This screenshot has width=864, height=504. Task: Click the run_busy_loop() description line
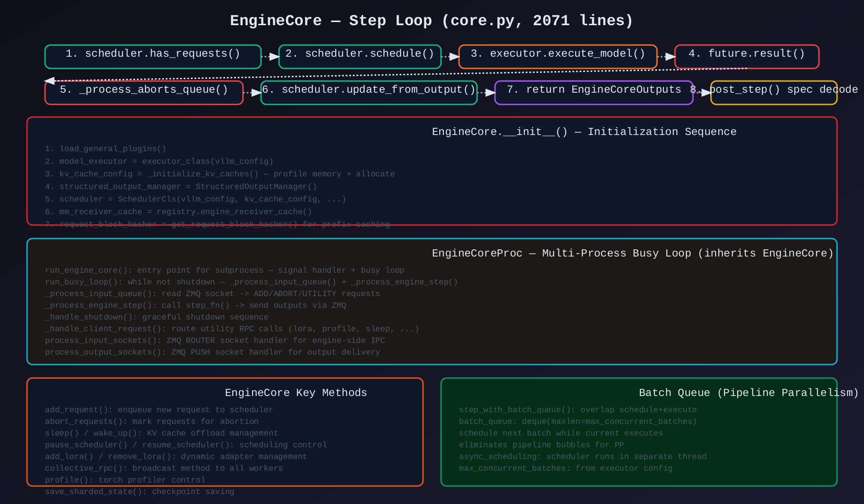(251, 282)
